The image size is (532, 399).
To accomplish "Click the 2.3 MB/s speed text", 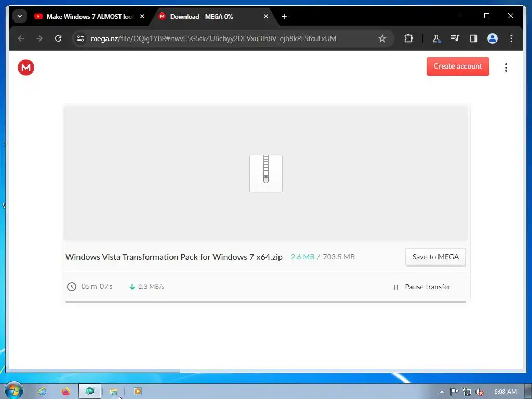I will click(x=151, y=287).
